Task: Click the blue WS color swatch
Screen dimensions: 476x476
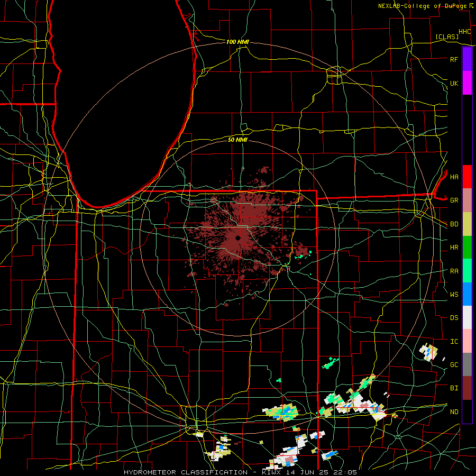Action: (x=467, y=294)
